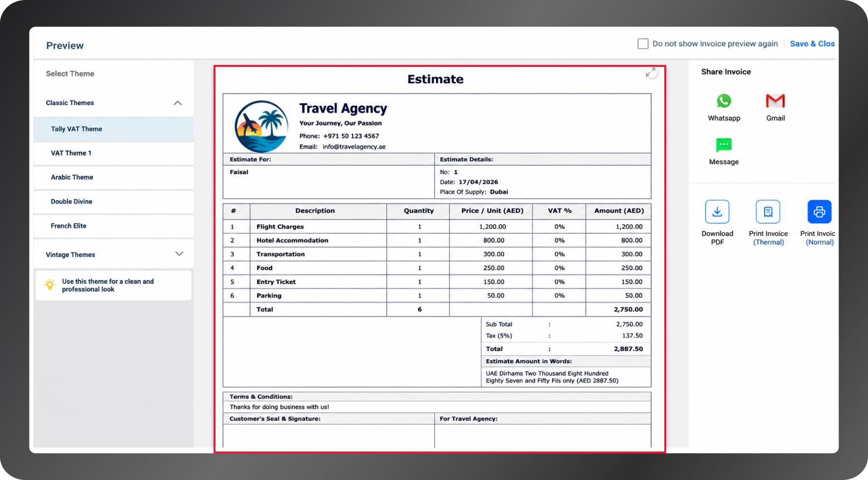
Task: Click Thanks for doing business text
Action: point(279,407)
